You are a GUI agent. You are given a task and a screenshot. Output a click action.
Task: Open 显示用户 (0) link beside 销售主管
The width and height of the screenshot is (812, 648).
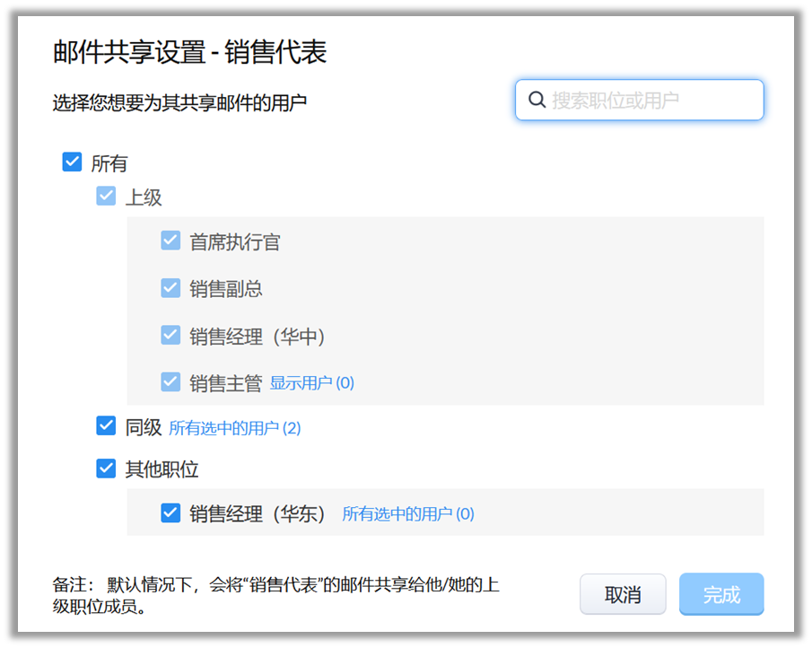click(x=312, y=383)
